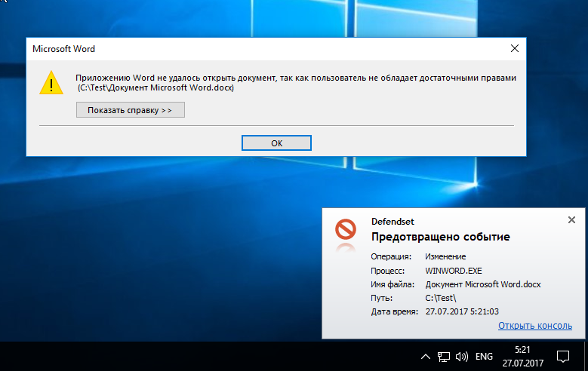Screen dimensions: 588x371
Task: Click the path value 'C:\Test\' in notification
Action: pos(441,298)
